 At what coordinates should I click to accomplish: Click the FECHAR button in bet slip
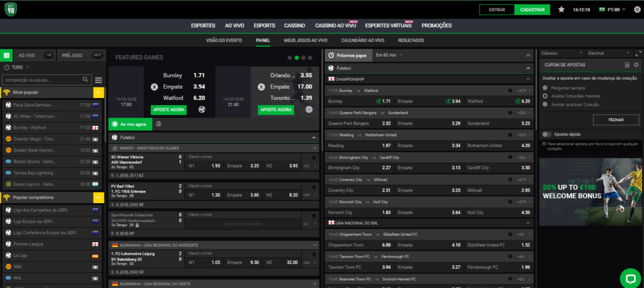tap(616, 119)
